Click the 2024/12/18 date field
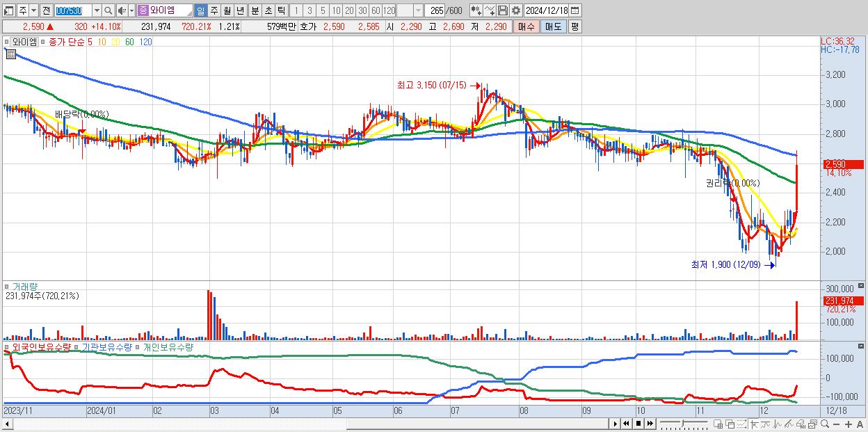The width and height of the screenshot is (868, 432). 546,10
